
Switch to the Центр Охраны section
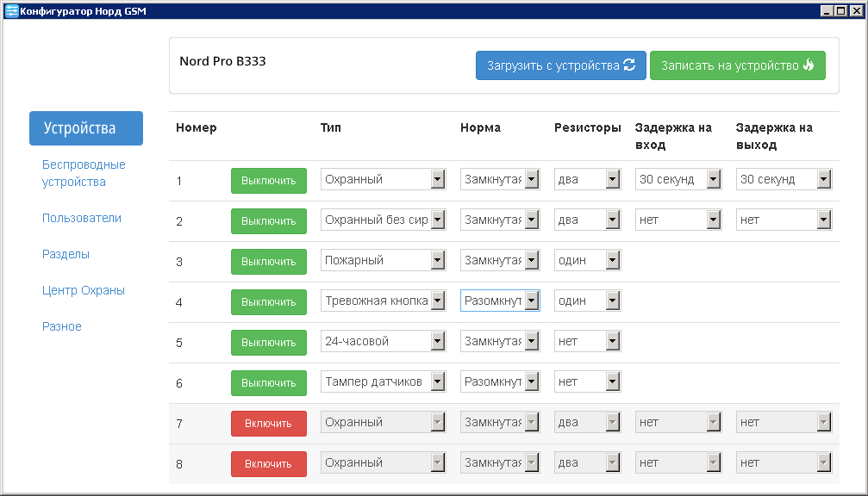click(x=84, y=290)
